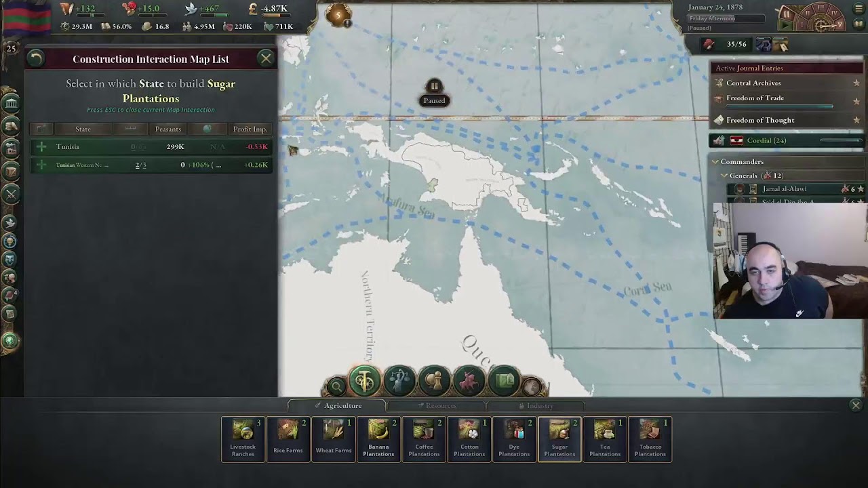
Task: Open the green production lens button
Action: (x=364, y=381)
